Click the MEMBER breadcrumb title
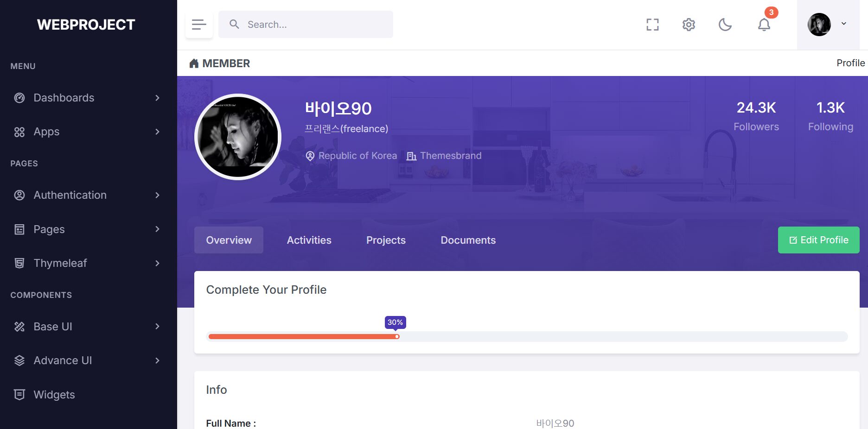The image size is (868, 429). click(x=226, y=63)
